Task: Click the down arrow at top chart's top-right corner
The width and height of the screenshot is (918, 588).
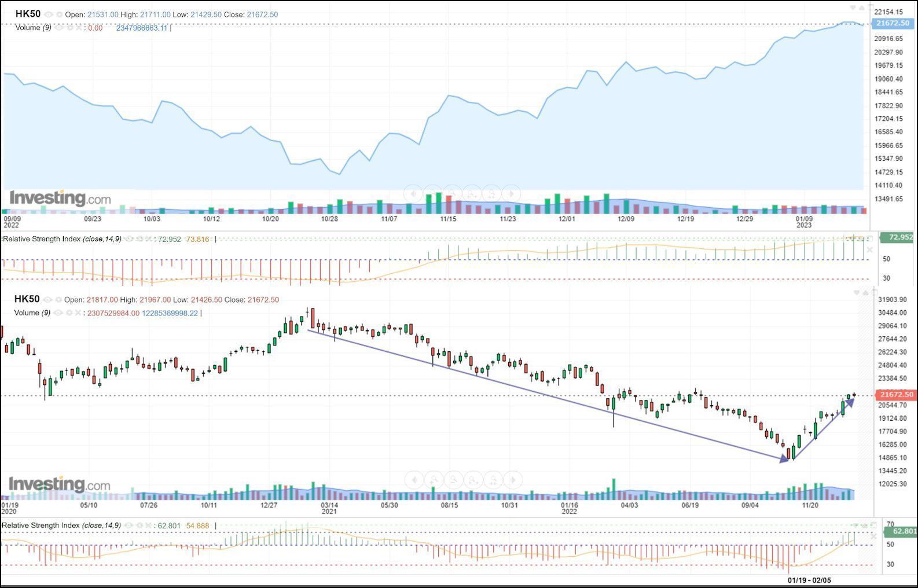Action: point(853,8)
